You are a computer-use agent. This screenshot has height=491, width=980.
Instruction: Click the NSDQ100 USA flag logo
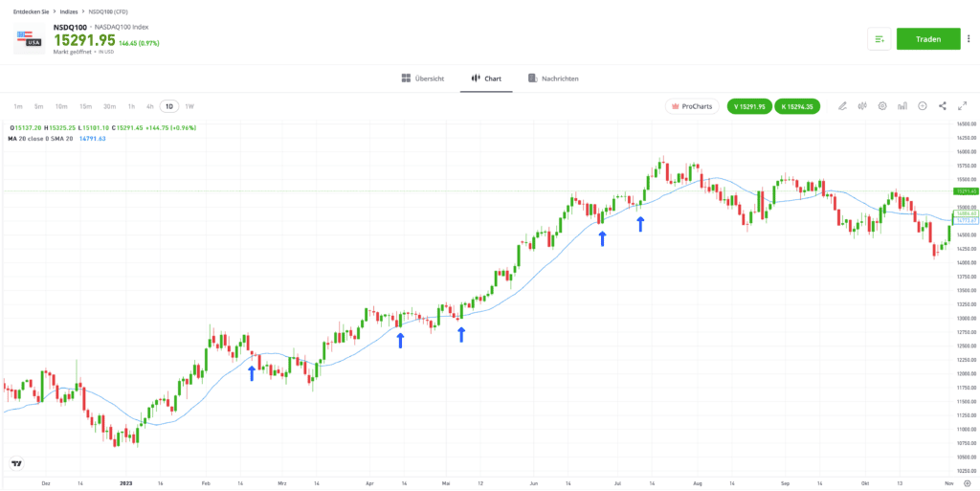tap(29, 38)
